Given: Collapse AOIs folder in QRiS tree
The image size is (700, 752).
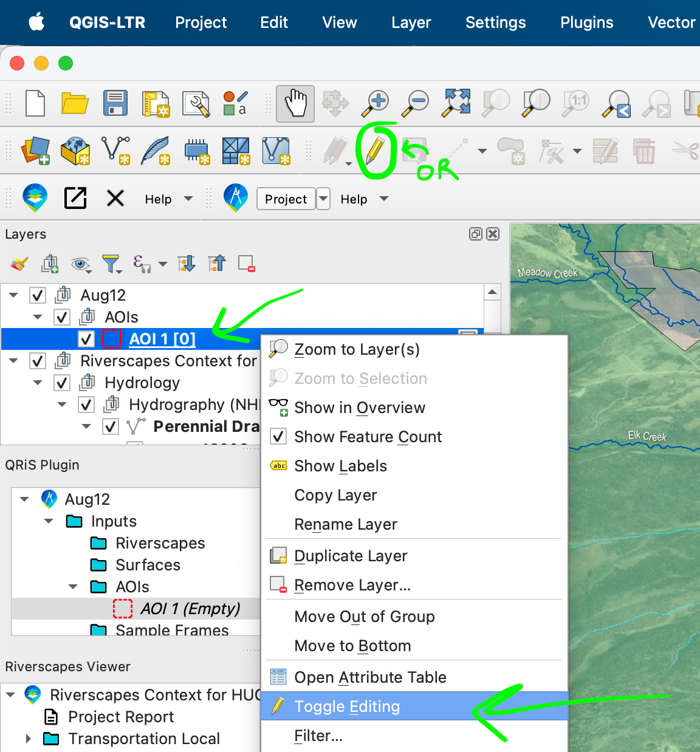Looking at the screenshot, I should point(73,587).
